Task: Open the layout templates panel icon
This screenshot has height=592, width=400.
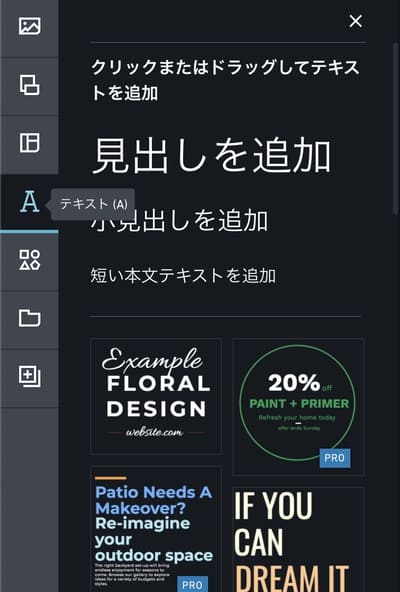Action: coord(29,142)
